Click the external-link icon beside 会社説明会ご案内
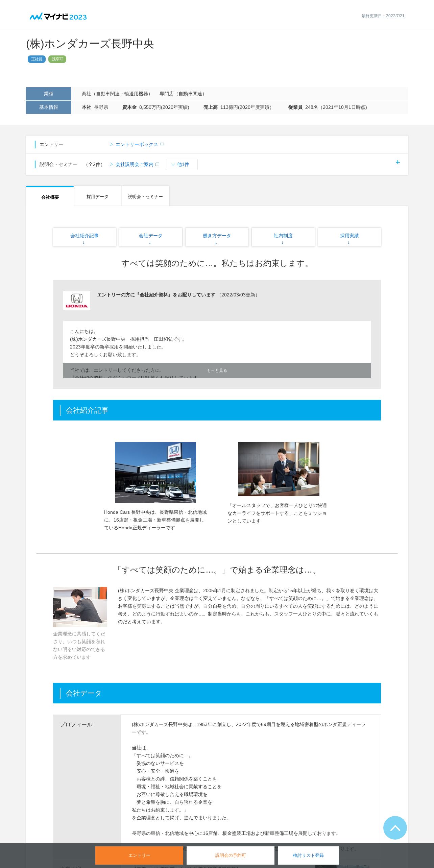Viewport: 434px width, 868px height. coord(157,164)
